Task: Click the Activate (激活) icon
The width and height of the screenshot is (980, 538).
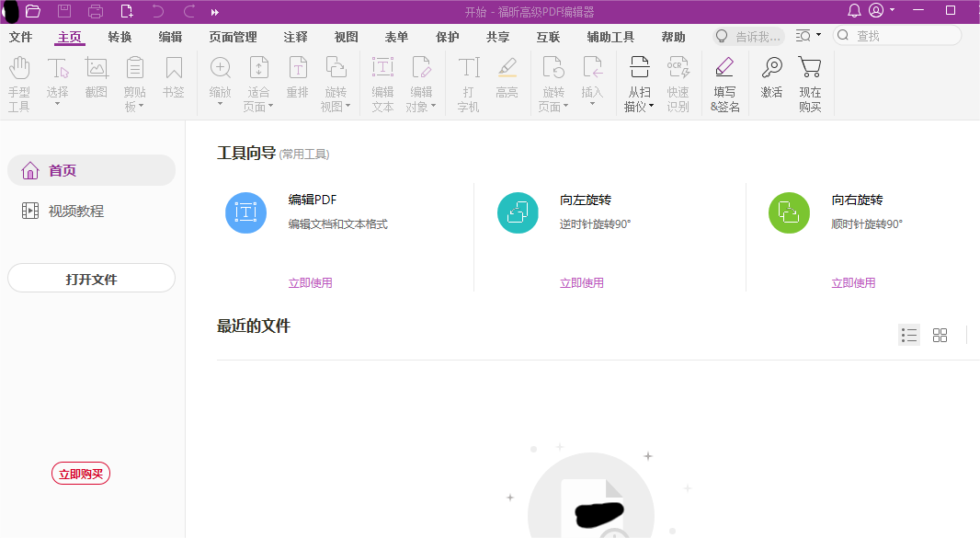Action: tap(770, 81)
